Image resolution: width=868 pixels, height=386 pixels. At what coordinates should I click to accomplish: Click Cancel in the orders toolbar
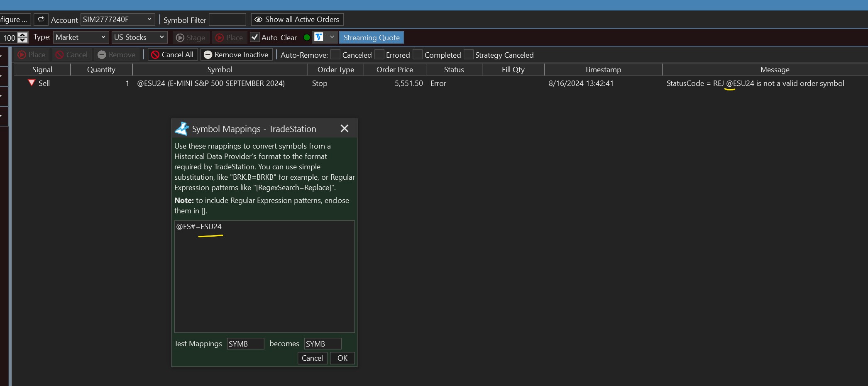[71, 55]
